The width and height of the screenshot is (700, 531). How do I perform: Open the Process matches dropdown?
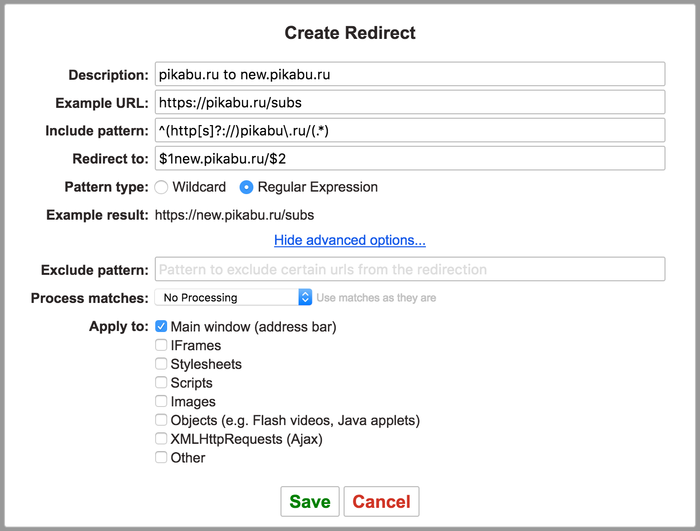click(x=233, y=297)
